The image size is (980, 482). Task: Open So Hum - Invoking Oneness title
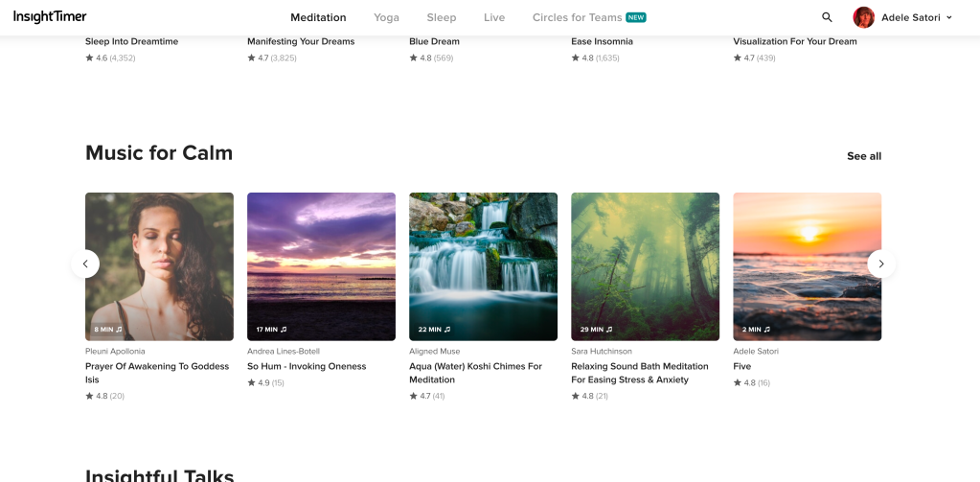[307, 366]
